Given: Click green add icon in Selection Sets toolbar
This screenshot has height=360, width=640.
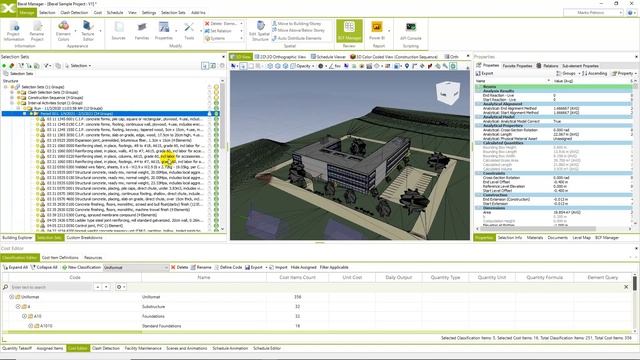Looking at the screenshot, I should [x=4, y=66].
